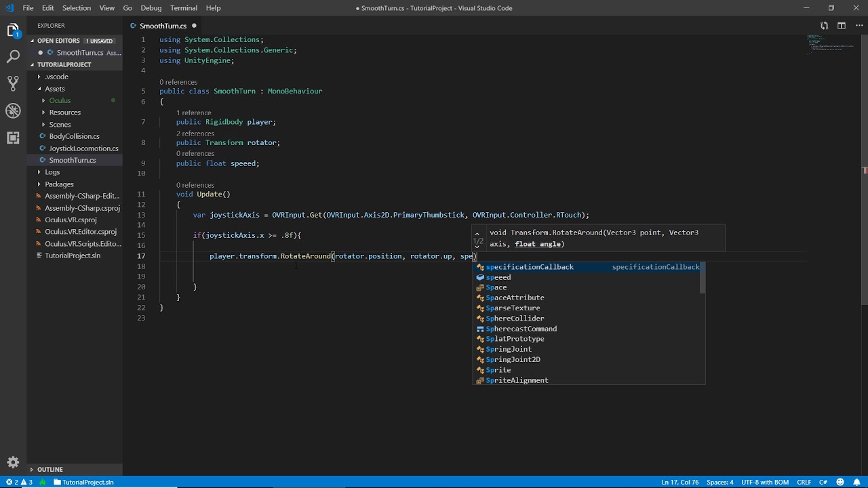
Task: Click the OmniSharp flame icon in status bar
Action: (x=43, y=483)
